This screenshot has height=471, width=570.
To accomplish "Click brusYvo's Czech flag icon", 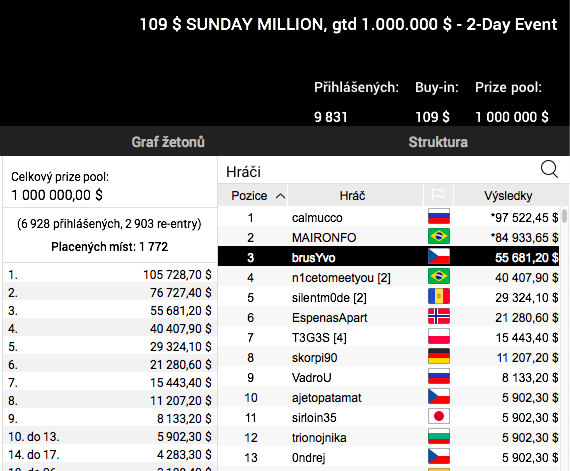I will [x=439, y=256].
